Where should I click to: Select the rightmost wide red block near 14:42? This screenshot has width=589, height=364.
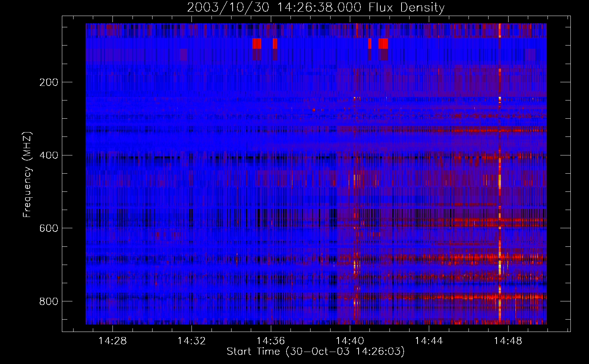(x=383, y=43)
